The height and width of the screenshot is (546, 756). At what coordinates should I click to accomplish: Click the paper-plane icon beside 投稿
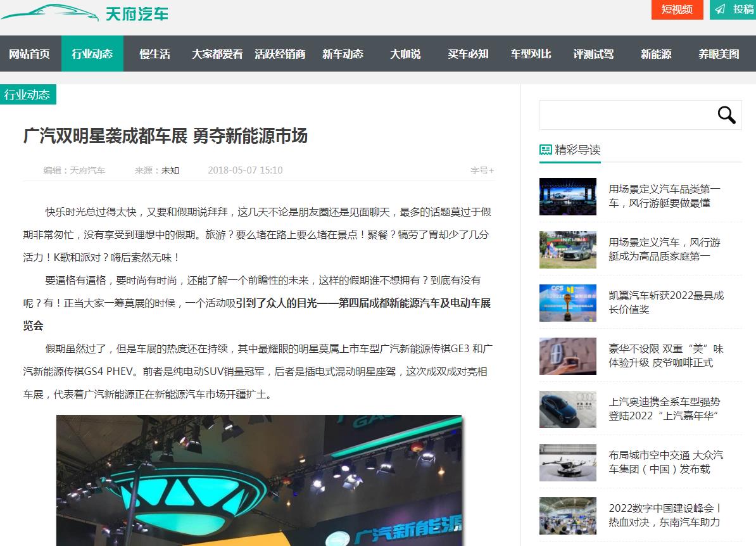(x=720, y=9)
